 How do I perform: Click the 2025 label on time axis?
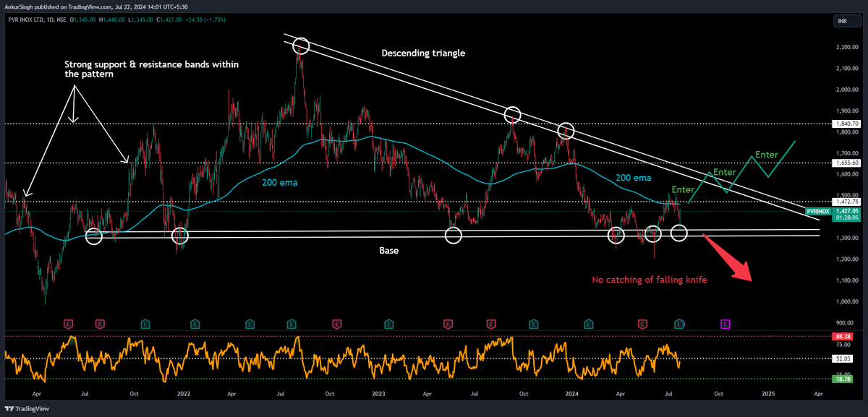768,394
